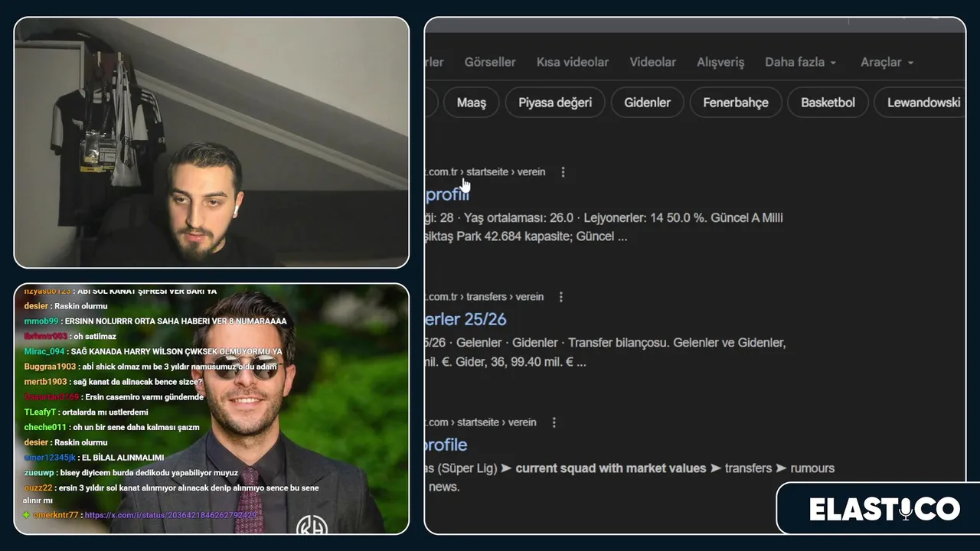Open the Araçlar dropdown
This screenshot has height=551, width=980.
[x=887, y=62]
